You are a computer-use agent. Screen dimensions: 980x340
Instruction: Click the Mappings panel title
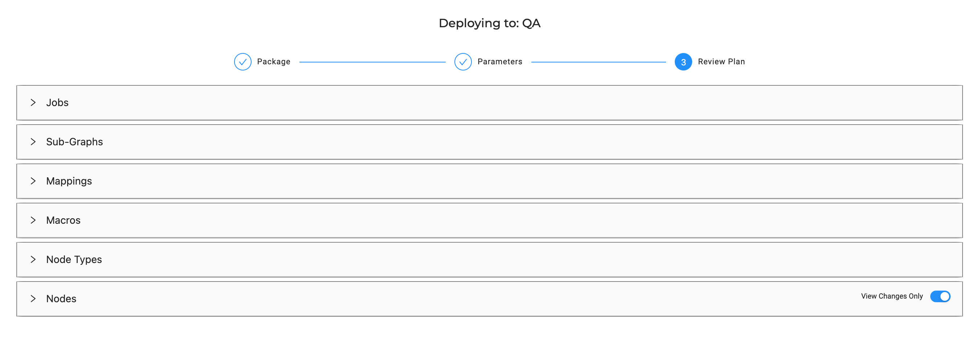click(x=69, y=181)
